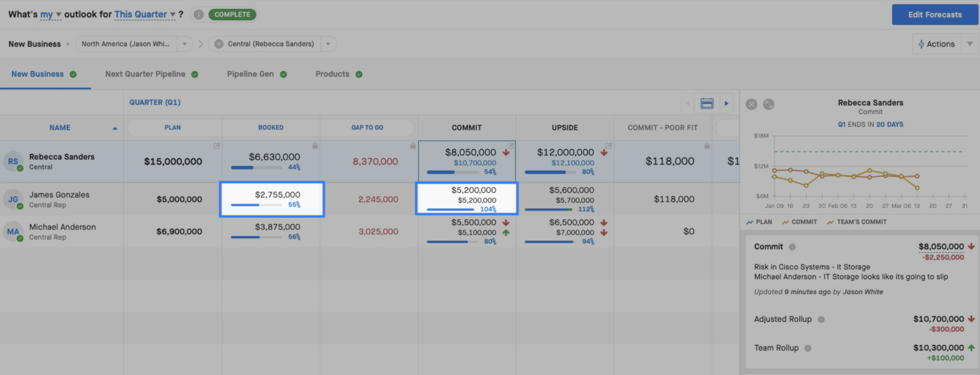Click the info dot next to Adjusted Rollup
The width and height of the screenshot is (980, 375).
tap(821, 319)
